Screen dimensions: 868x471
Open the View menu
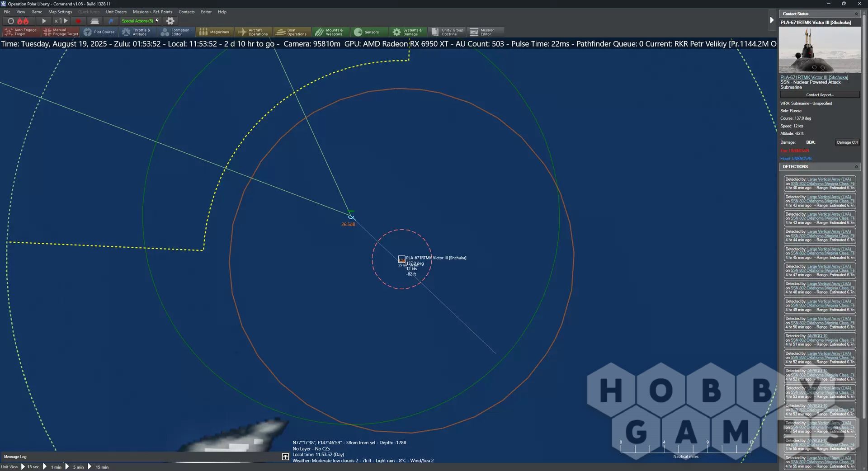point(21,12)
